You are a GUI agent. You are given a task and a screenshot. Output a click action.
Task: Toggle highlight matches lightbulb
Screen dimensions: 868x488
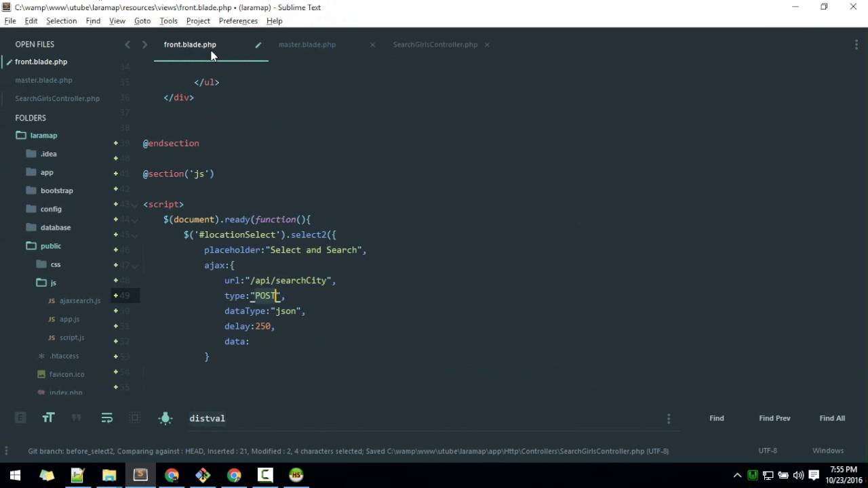pyautogui.click(x=165, y=418)
